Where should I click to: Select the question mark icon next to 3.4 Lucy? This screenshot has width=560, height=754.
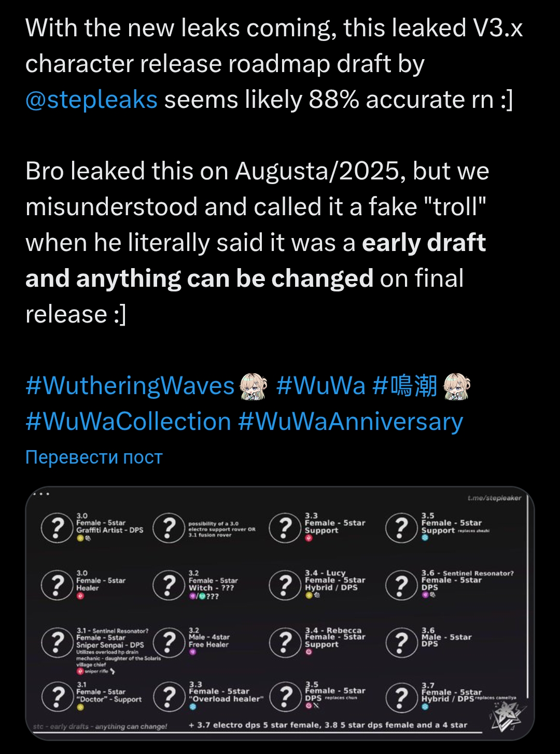(x=285, y=585)
